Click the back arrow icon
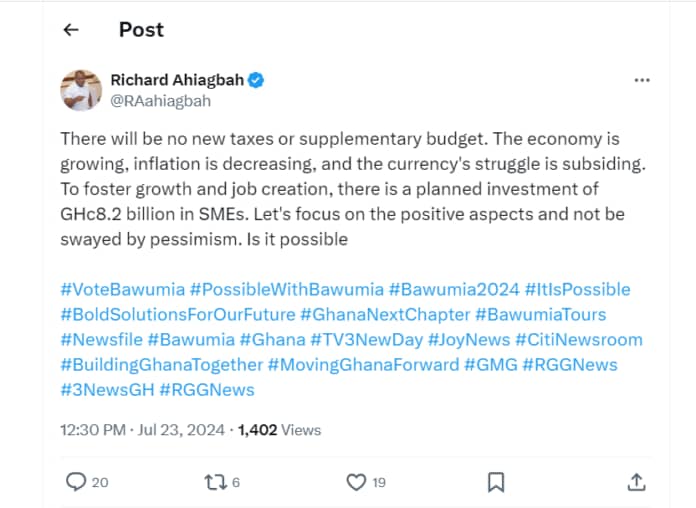This screenshot has height=508, width=696. (x=71, y=30)
